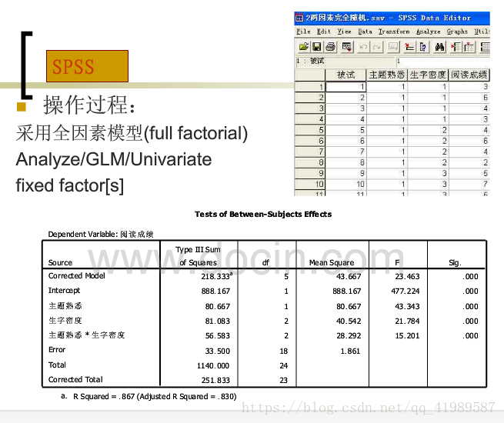Select the 被试 column header

[x=345, y=75]
